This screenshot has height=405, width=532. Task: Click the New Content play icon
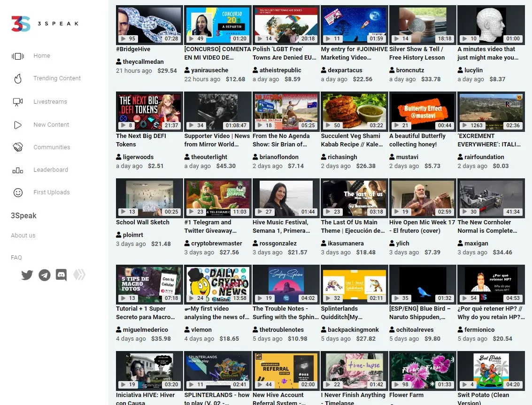18,125
